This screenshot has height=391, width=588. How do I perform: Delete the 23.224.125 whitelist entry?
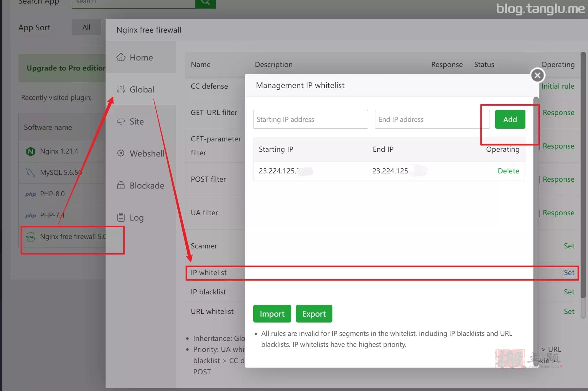508,171
